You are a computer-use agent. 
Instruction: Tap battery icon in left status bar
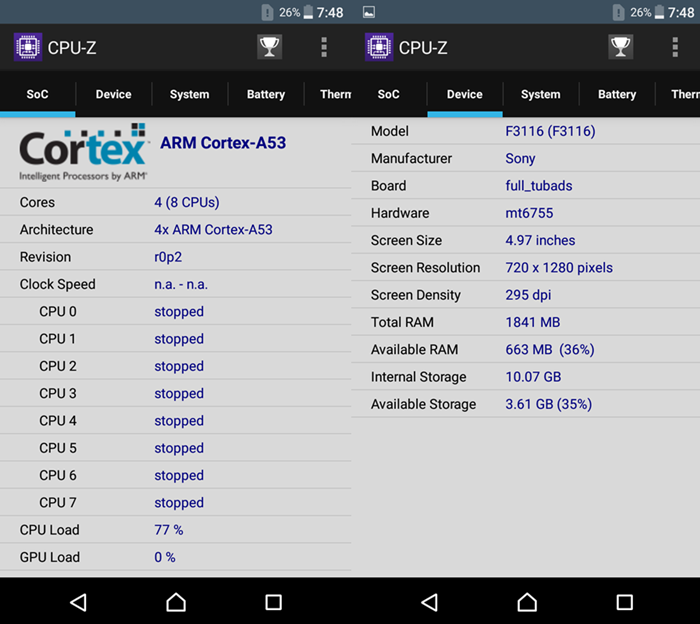tap(308, 12)
